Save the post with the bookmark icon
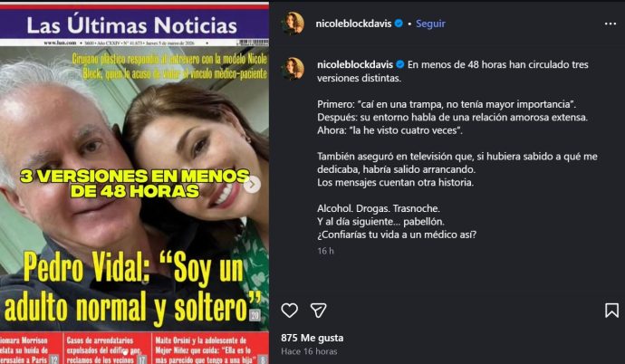The image size is (625, 364). pos(611,311)
